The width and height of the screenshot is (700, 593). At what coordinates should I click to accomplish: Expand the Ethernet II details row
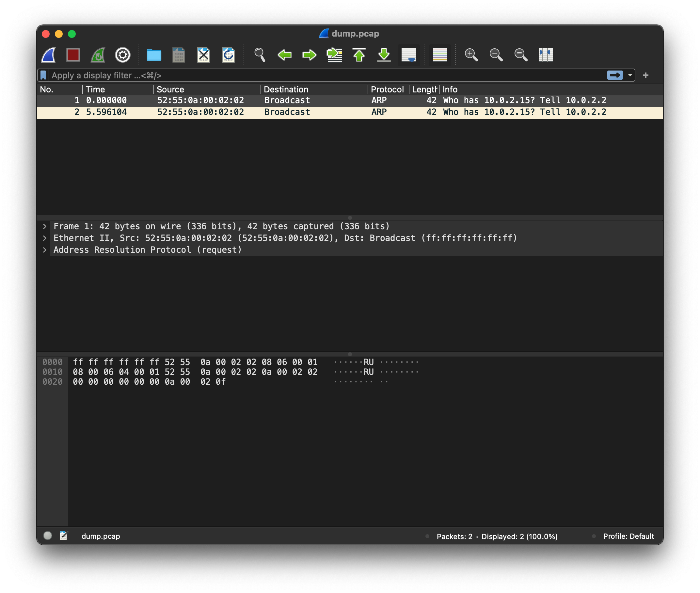click(x=45, y=238)
